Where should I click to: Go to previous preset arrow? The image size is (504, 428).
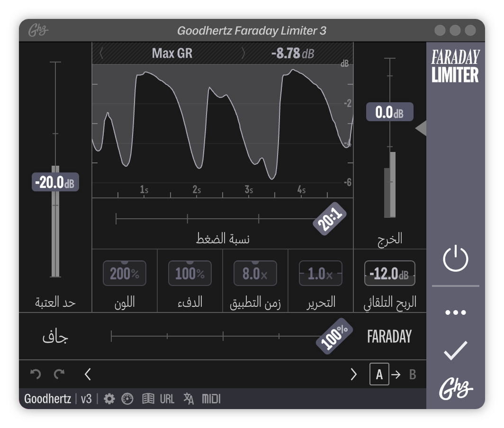click(88, 374)
